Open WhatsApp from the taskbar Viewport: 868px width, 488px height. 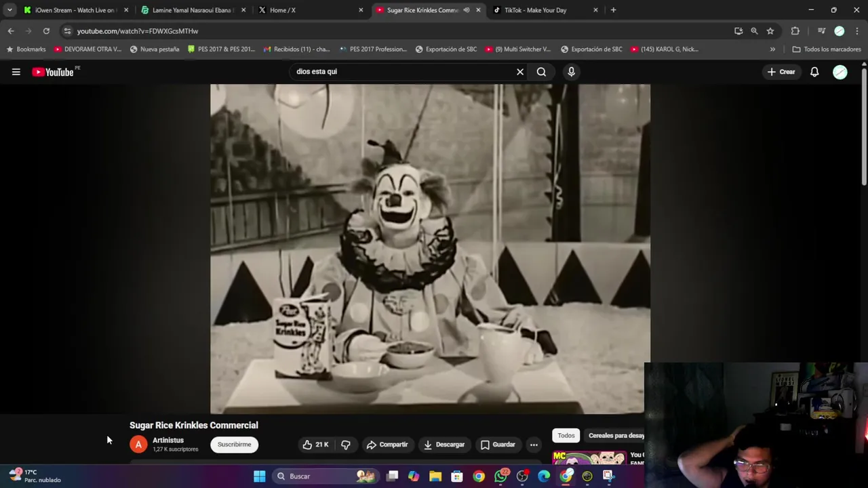pos(500,476)
